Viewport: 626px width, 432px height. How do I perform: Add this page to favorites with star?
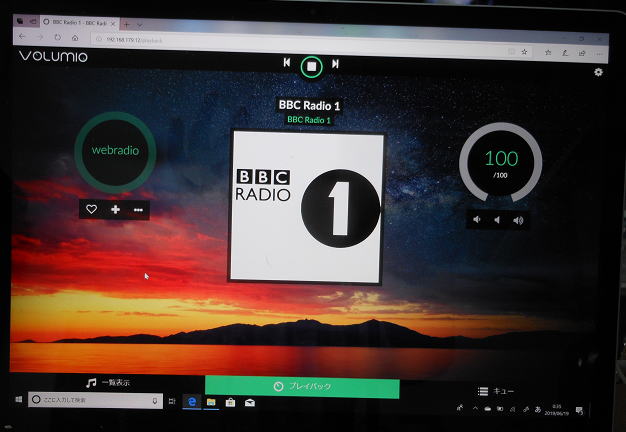click(x=525, y=52)
